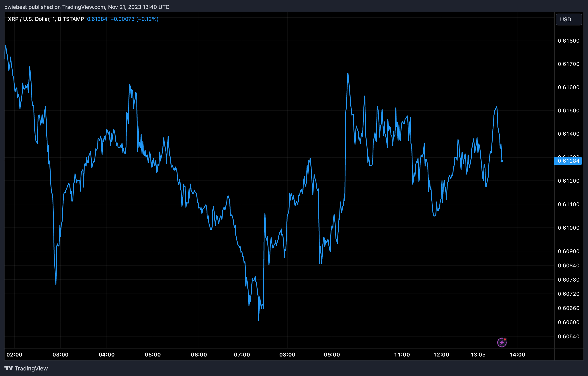Click the 0.60540 price scale label
Viewport: 588px width, 376px height.
(568, 337)
